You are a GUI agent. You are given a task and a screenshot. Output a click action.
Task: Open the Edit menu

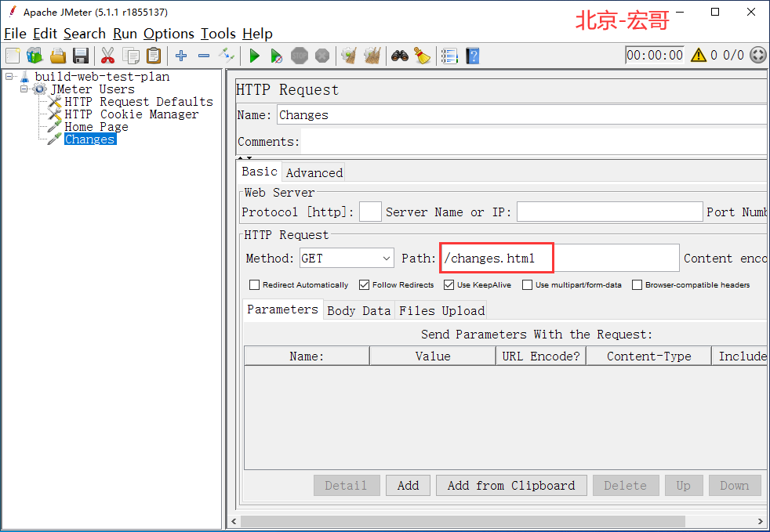click(x=45, y=34)
